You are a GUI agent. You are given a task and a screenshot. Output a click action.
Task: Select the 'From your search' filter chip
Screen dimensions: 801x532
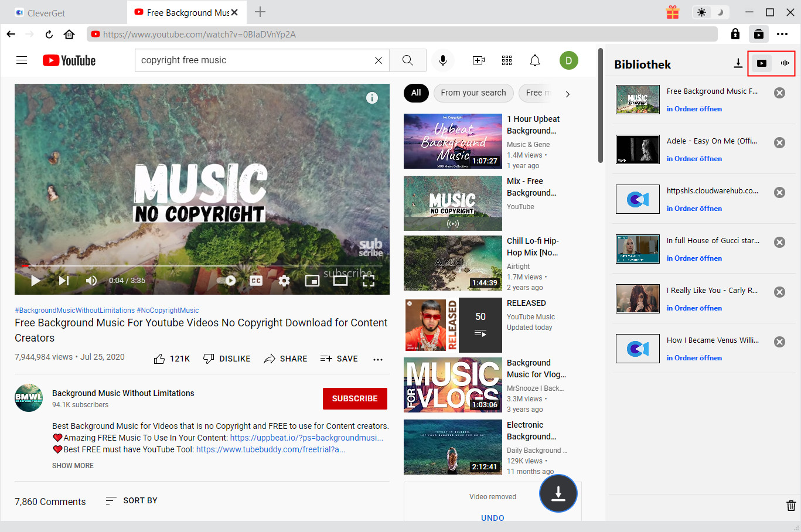pos(473,93)
